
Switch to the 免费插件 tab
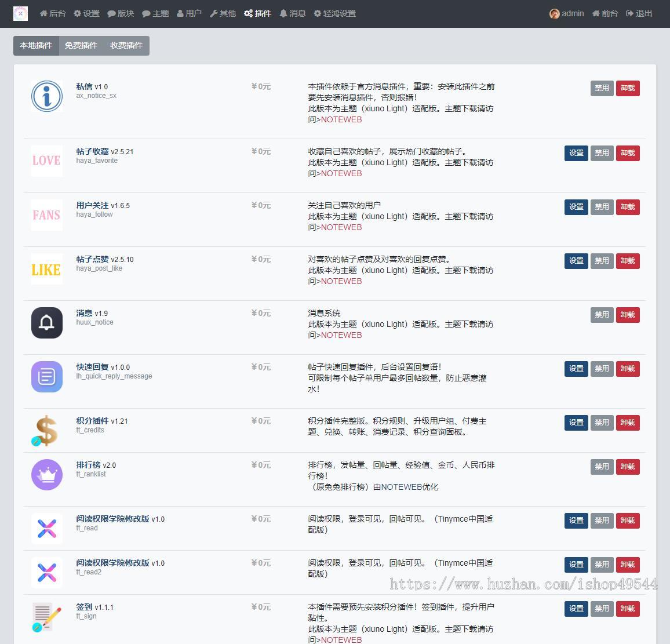pyautogui.click(x=81, y=45)
